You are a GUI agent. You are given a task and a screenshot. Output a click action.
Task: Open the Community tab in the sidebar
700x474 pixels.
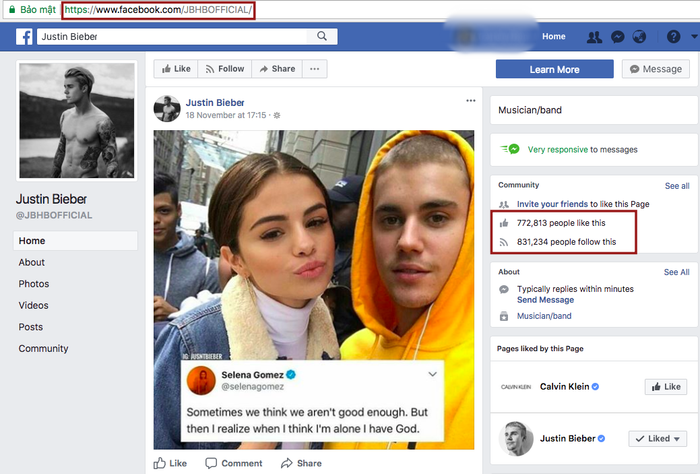[x=43, y=348]
